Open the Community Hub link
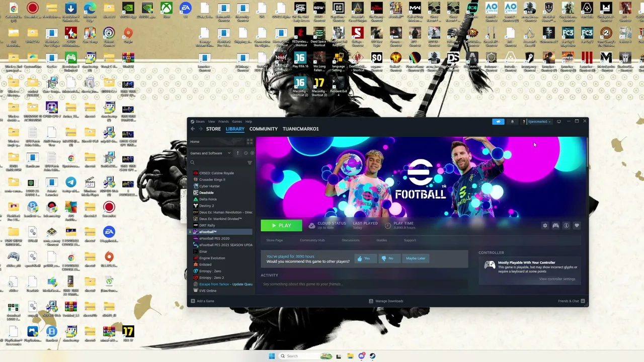The width and height of the screenshot is (644, 362). [x=312, y=240]
